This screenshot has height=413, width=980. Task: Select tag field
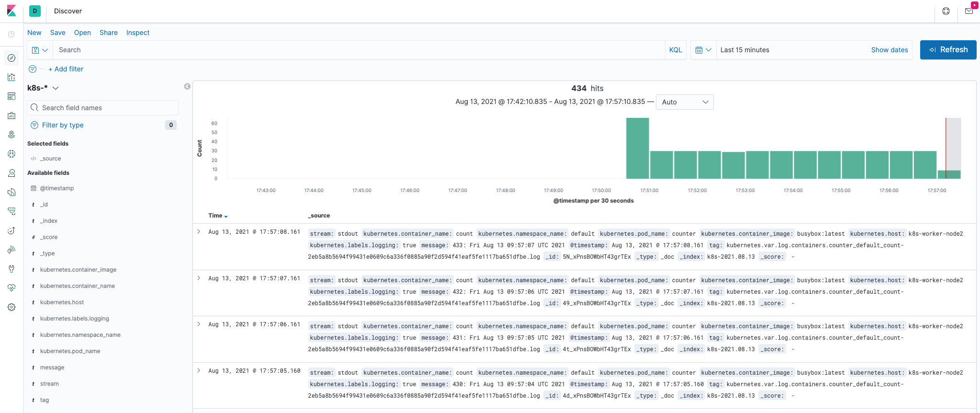[45, 400]
